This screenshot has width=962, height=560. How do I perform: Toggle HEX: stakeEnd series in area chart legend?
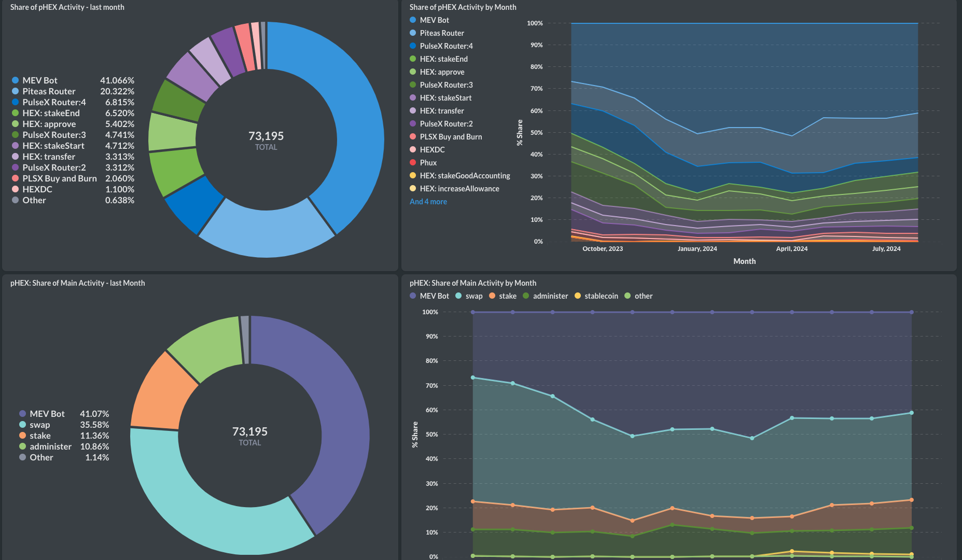439,59
